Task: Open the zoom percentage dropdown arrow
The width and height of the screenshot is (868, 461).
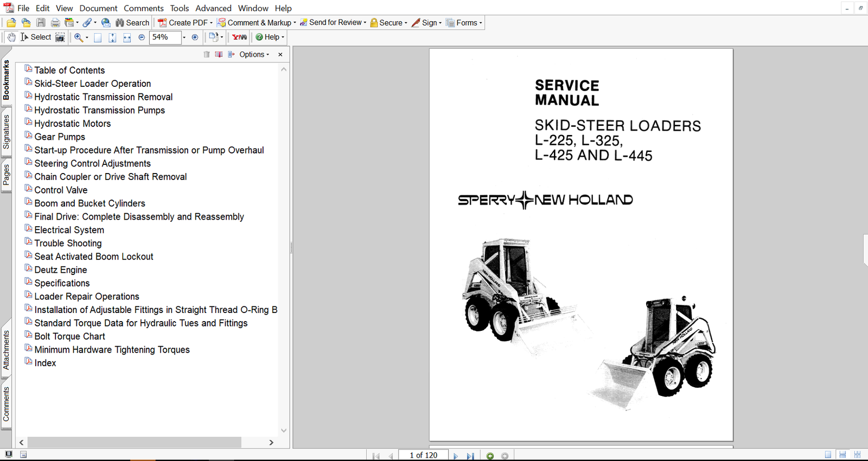Action: pos(184,37)
